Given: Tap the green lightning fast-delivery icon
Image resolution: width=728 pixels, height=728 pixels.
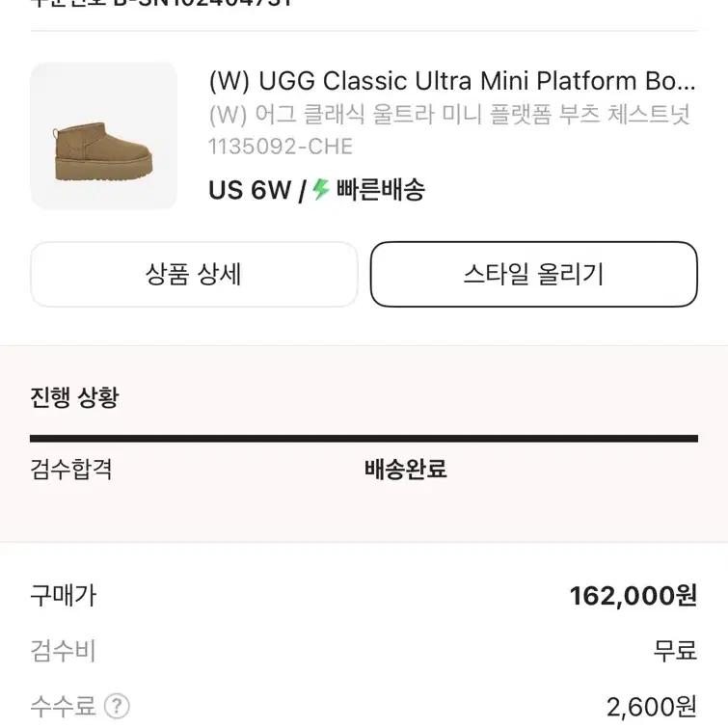Looking at the screenshot, I should coord(320,189).
